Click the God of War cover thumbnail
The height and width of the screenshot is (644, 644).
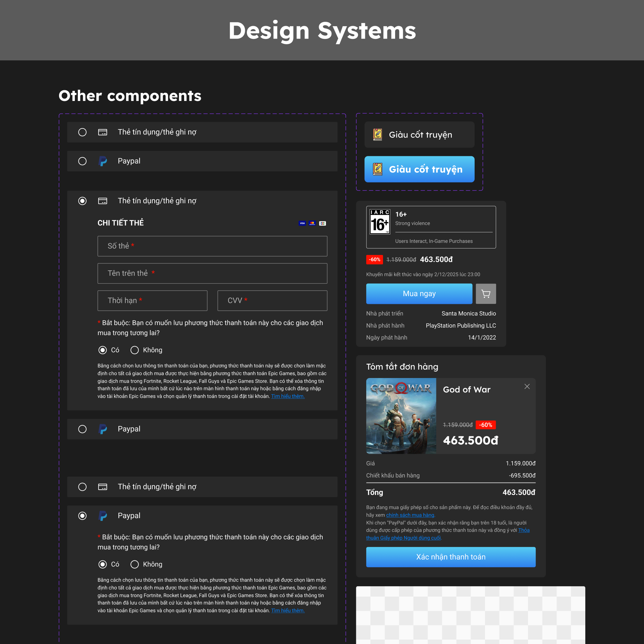[x=401, y=416]
